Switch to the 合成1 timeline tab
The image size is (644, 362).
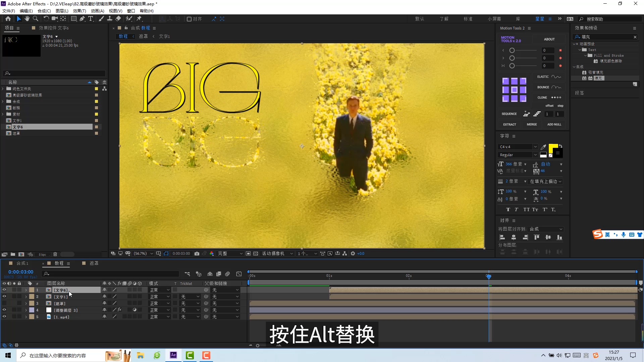pos(22,263)
